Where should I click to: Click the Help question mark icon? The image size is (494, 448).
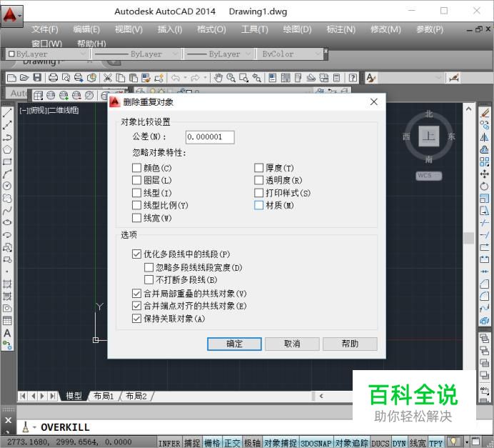353,78
